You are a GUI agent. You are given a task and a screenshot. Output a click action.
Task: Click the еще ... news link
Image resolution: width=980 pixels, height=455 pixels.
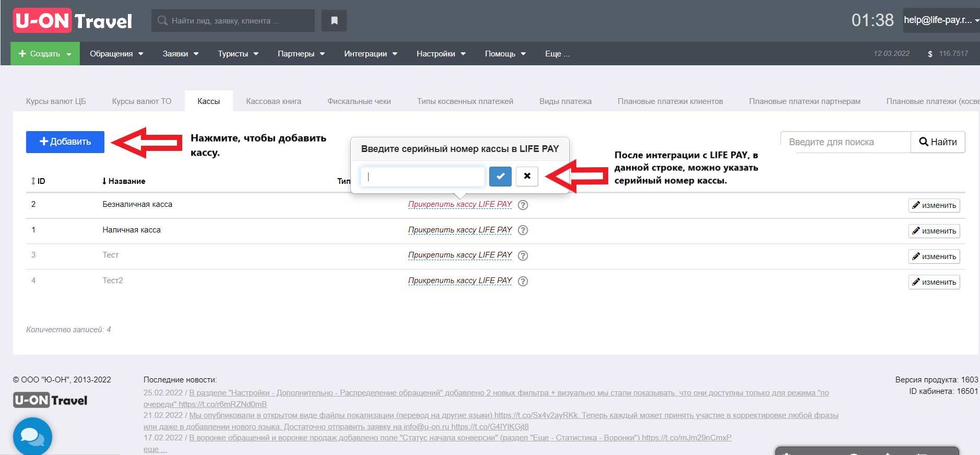click(155, 449)
